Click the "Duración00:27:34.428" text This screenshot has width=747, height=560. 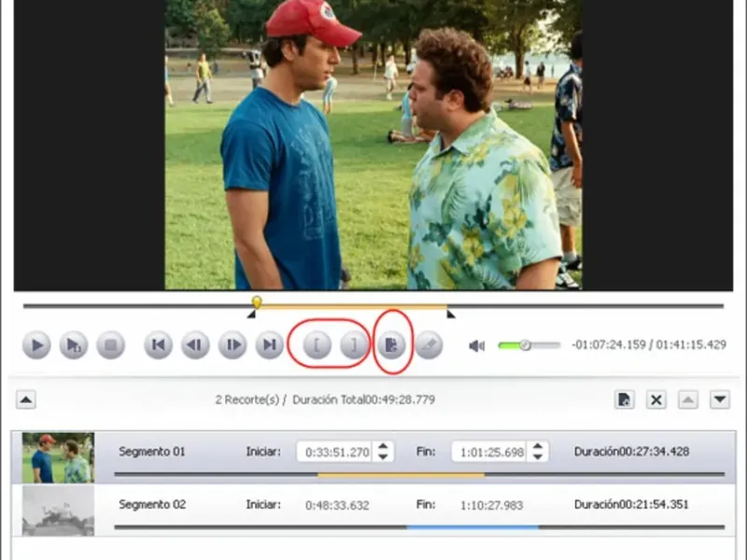[x=632, y=452]
